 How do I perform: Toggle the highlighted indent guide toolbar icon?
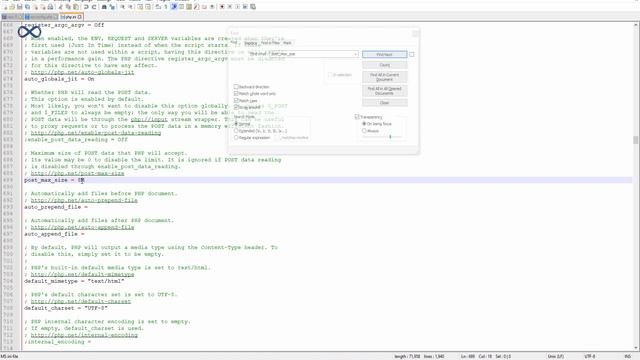click(173, 7)
